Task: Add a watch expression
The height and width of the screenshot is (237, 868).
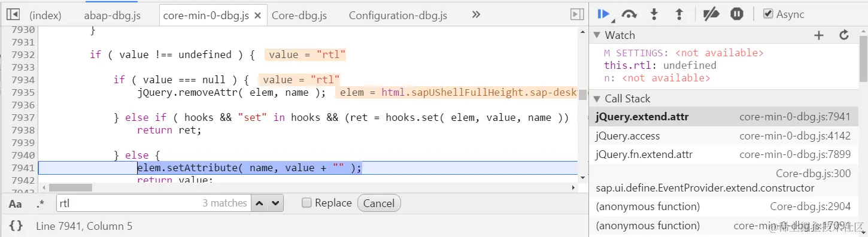Action: pos(819,35)
